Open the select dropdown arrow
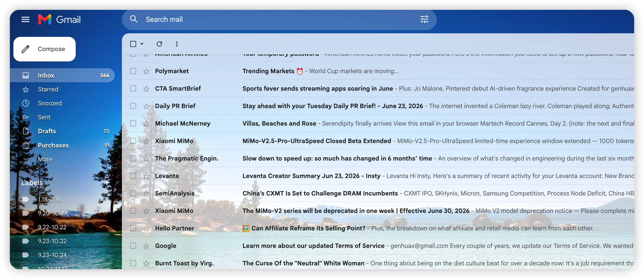 [142, 44]
